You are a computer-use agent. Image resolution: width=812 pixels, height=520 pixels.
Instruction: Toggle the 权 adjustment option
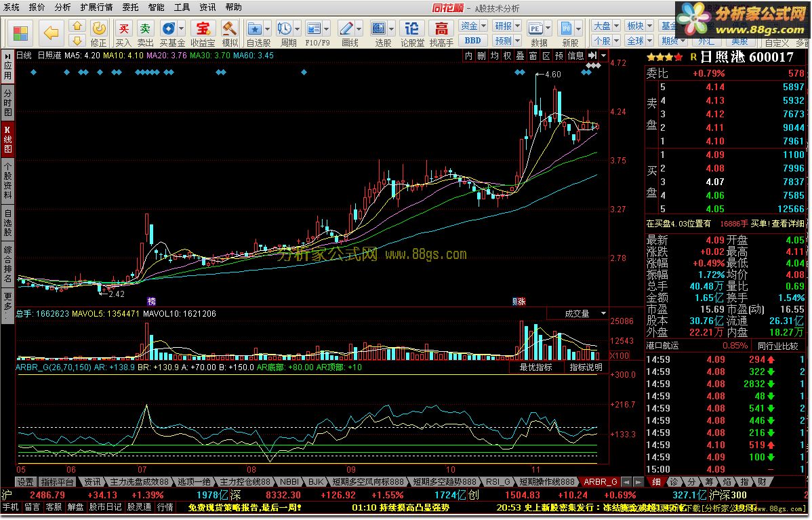coord(508,56)
